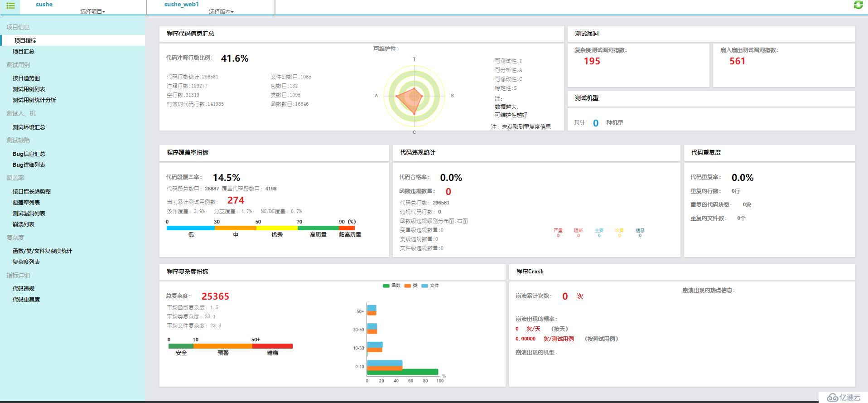Open 复杂度列表 sidebar item
Image resolution: width=868 pixels, height=403 pixels.
pyautogui.click(x=26, y=262)
